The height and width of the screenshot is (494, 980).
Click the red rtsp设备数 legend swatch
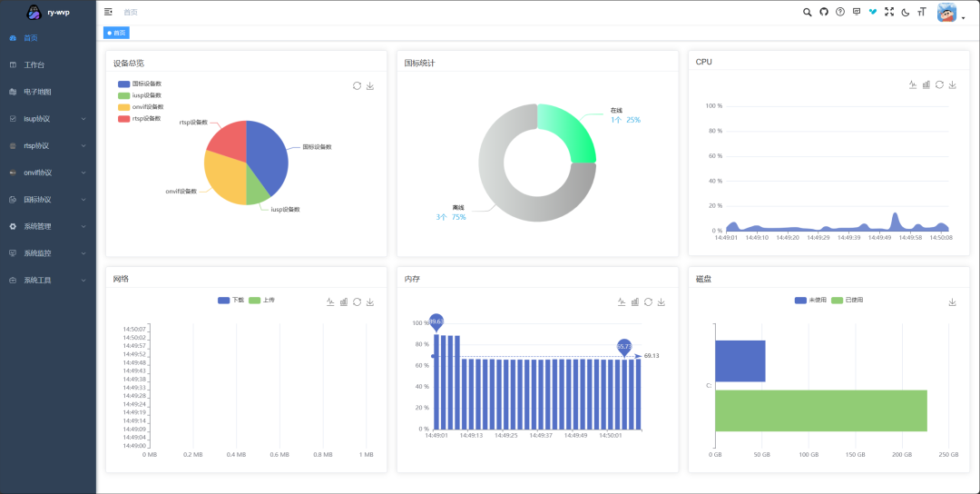pyautogui.click(x=123, y=118)
